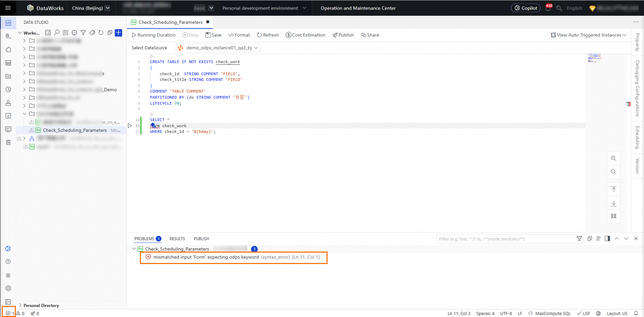Jump to top of the editor
The height and width of the screenshot is (317, 644).
point(613,190)
